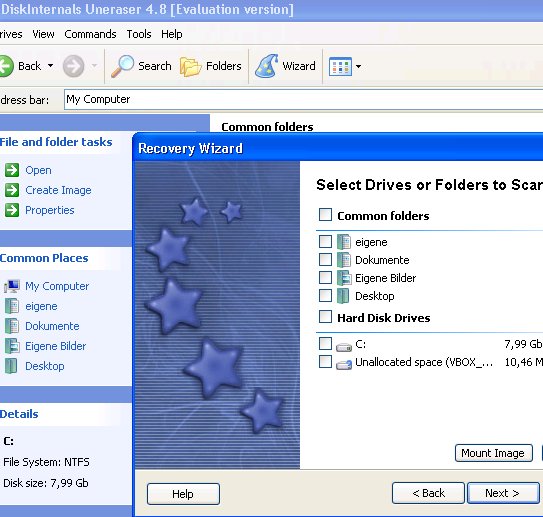Check the Unallocated space checkbox
Screen dimensions: 543x517
(x=325, y=362)
